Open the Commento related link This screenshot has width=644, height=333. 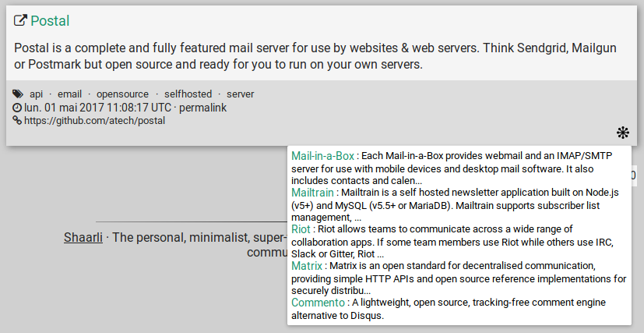click(318, 303)
